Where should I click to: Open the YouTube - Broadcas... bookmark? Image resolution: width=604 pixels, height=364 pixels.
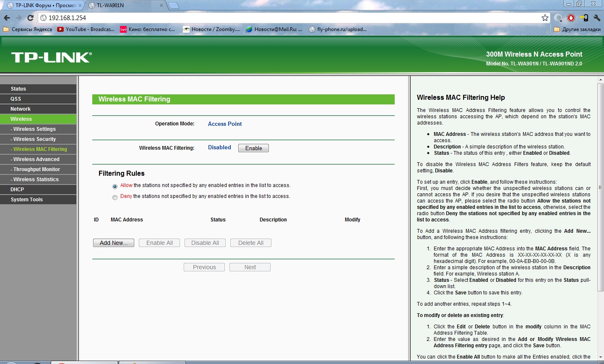click(x=86, y=29)
